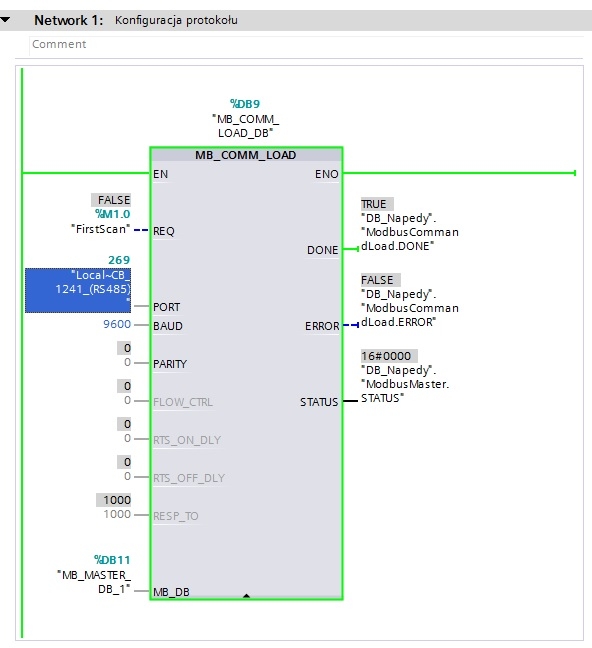592x648 pixels.
Task: Click the %DB9 instance data block address
Action: (x=245, y=104)
